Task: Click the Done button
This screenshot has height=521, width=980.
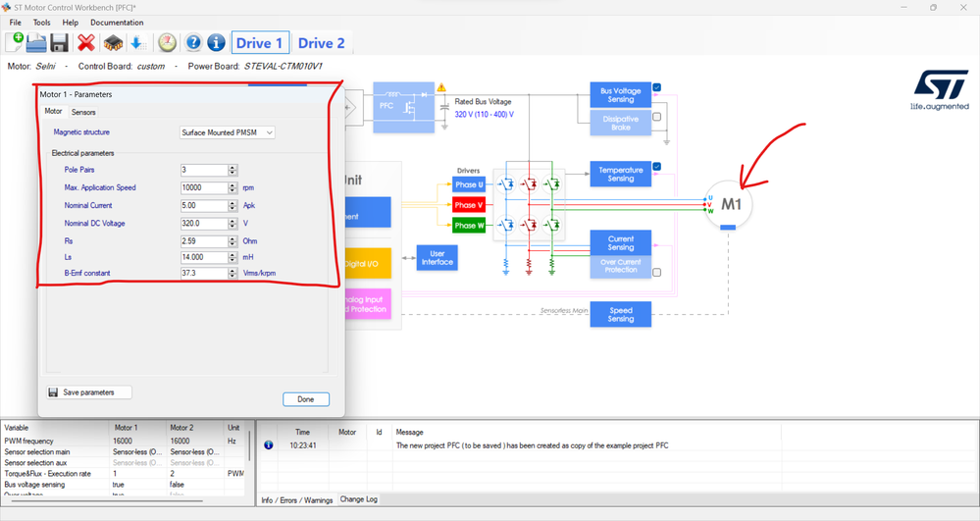Action: 306,399
